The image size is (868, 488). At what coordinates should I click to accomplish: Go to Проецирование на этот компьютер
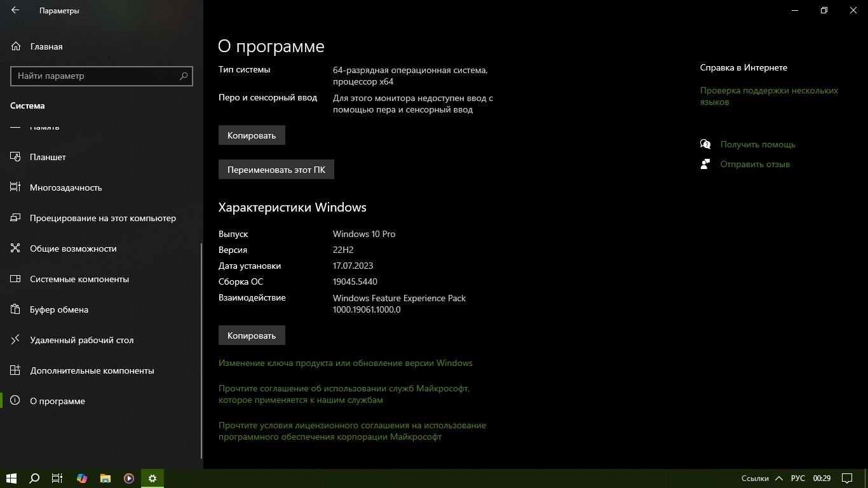102,218
